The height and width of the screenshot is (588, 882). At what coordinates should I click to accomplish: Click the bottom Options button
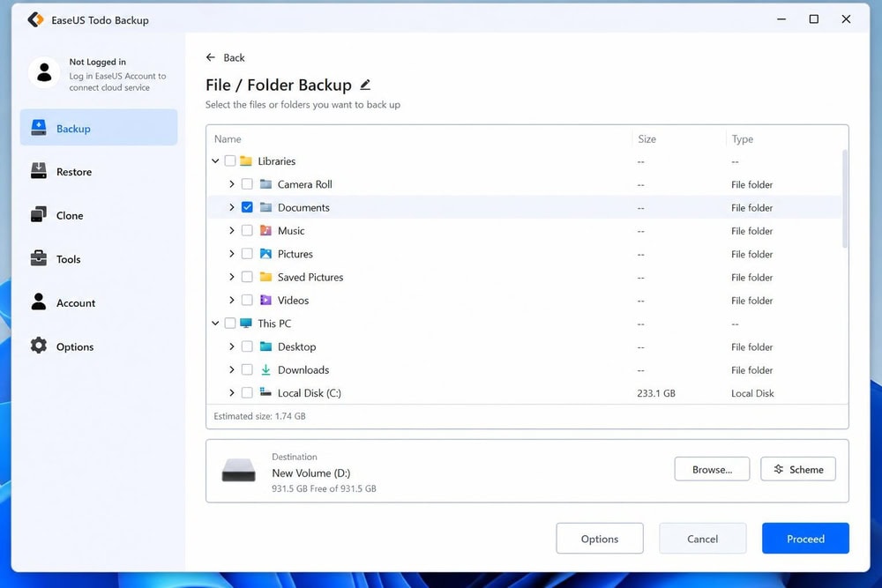point(600,539)
